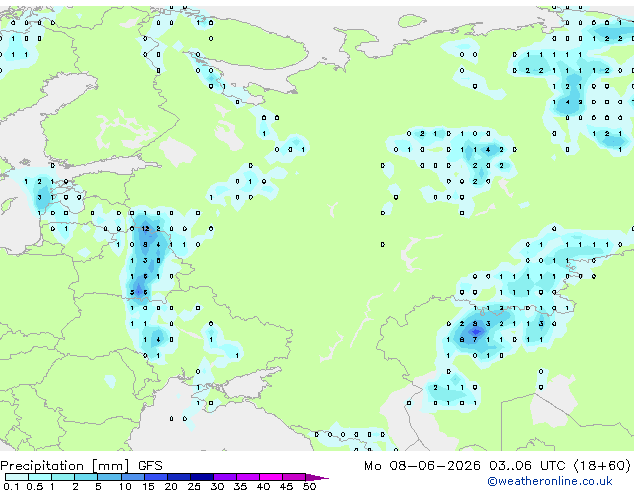Pick the 15–20 mm legend color swatch
This screenshot has height=490, width=634.
tap(156, 477)
